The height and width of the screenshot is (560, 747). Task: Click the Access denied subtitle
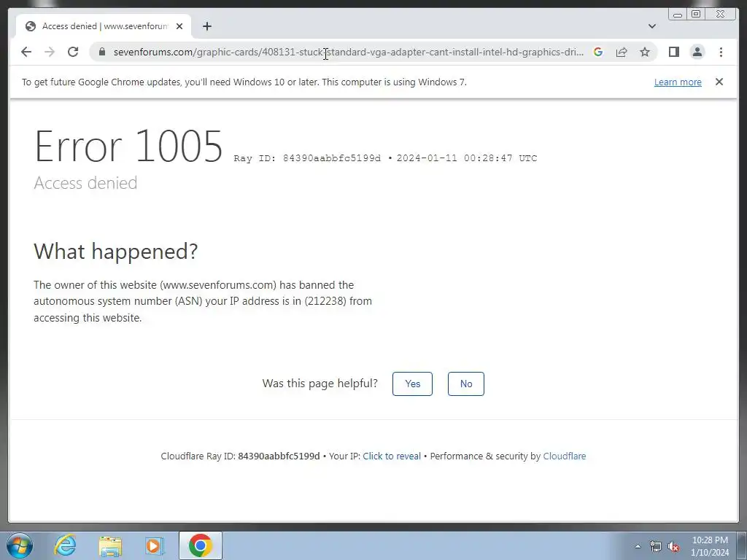tap(86, 183)
